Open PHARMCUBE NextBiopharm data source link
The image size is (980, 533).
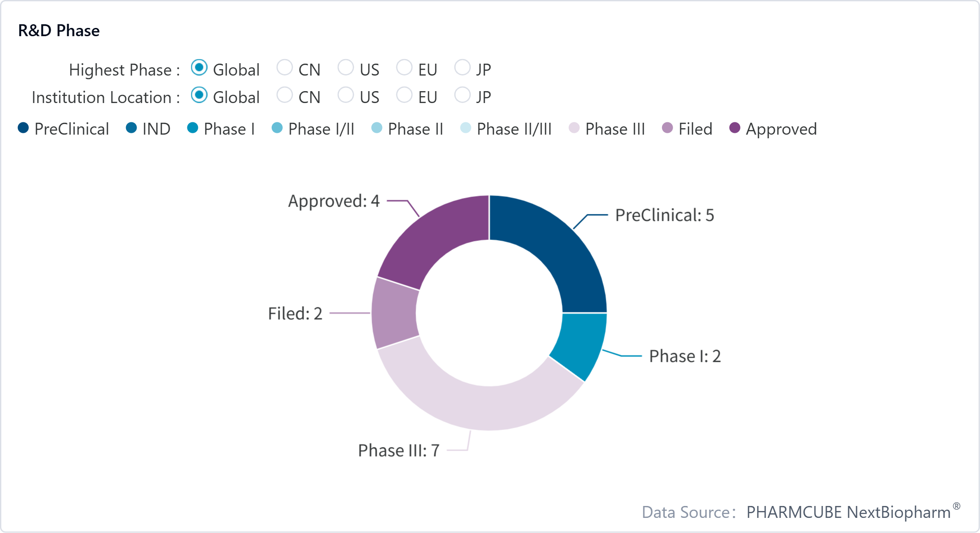(x=848, y=512)
